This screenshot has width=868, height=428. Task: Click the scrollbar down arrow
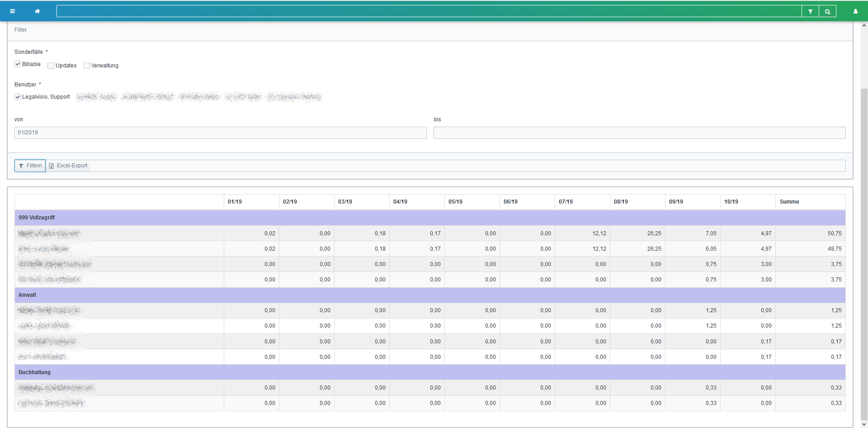864,424
